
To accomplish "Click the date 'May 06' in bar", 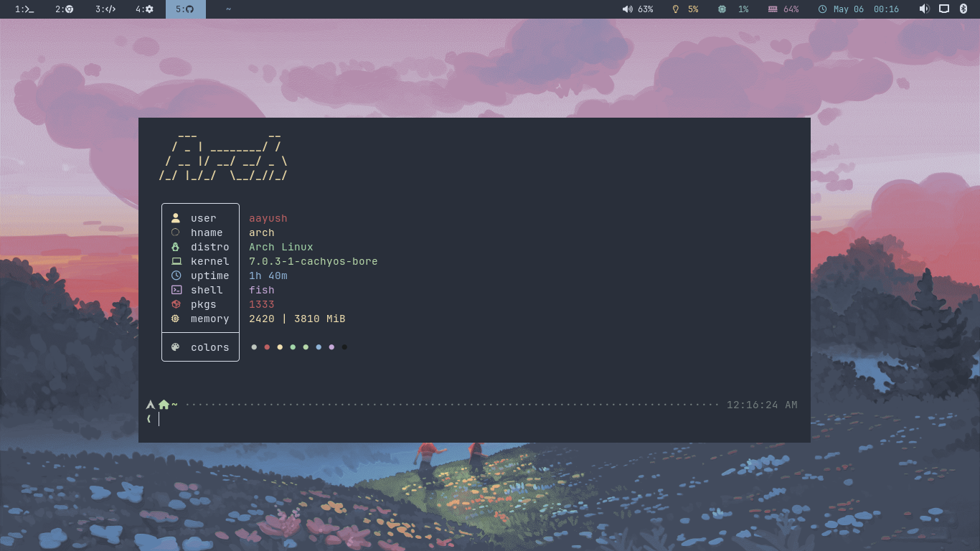I will (x=849, y=9).
